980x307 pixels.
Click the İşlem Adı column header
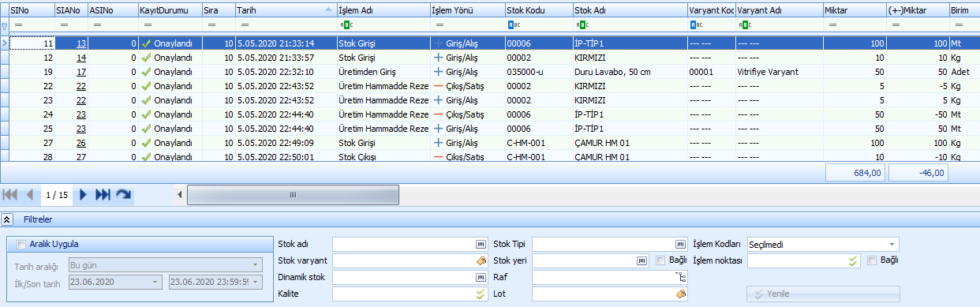(x=383, y=9)
